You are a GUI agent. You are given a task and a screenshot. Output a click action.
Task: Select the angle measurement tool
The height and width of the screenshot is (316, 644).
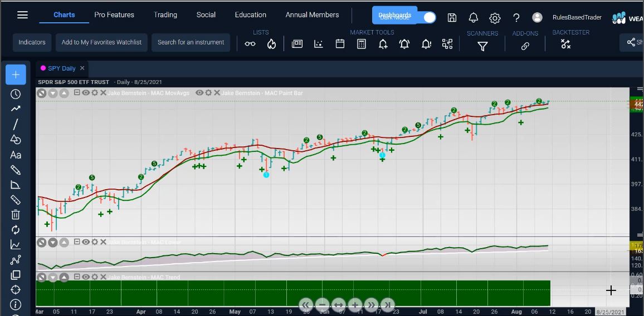point(16,185)
